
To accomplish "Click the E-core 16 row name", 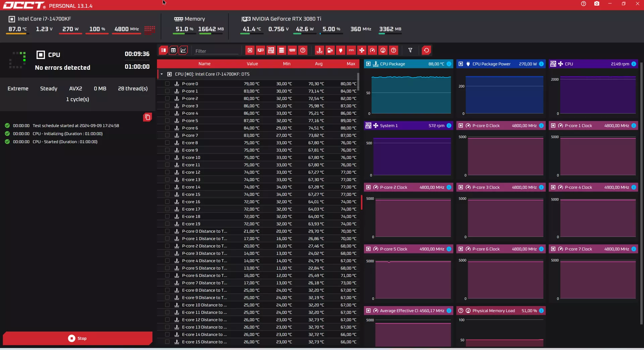I will (191, 201).
